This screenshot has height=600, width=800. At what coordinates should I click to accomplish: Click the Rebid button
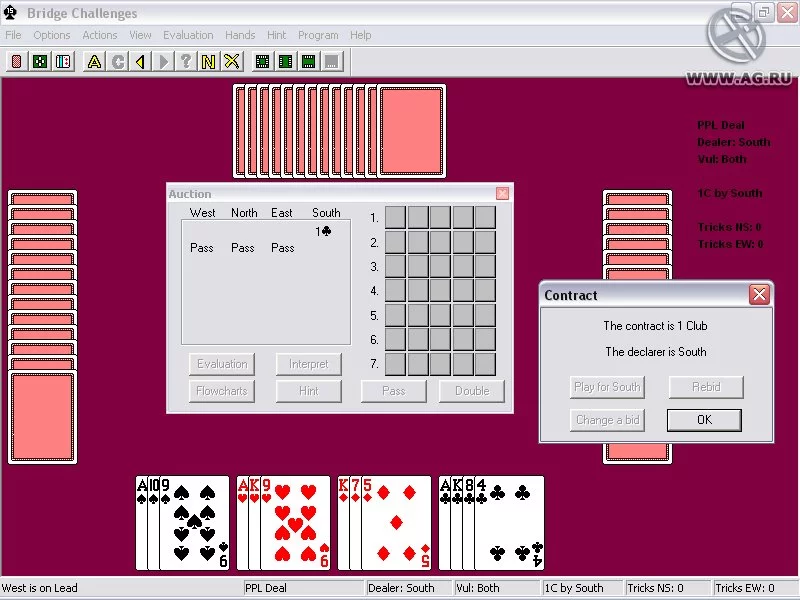tap(706, 387)
